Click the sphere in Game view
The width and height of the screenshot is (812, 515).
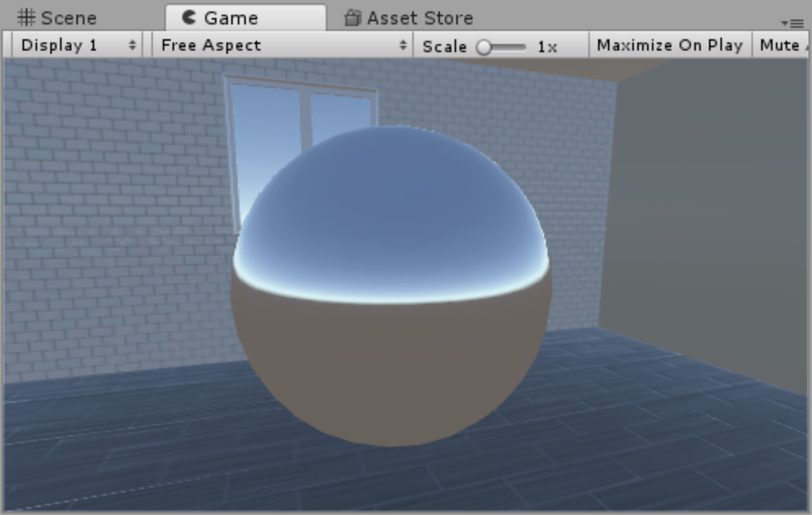click(391, 287)
